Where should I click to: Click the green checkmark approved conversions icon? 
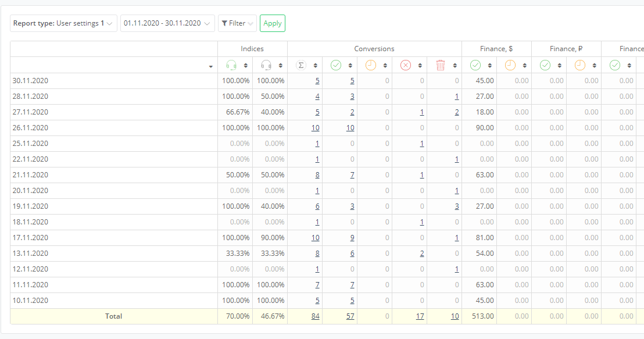tap(335, 66)
